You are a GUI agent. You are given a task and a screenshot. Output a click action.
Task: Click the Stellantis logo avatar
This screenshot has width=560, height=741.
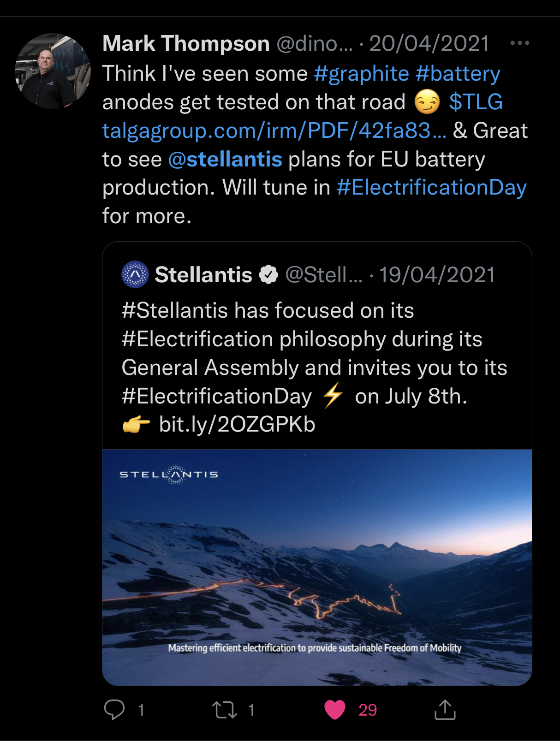135,275
